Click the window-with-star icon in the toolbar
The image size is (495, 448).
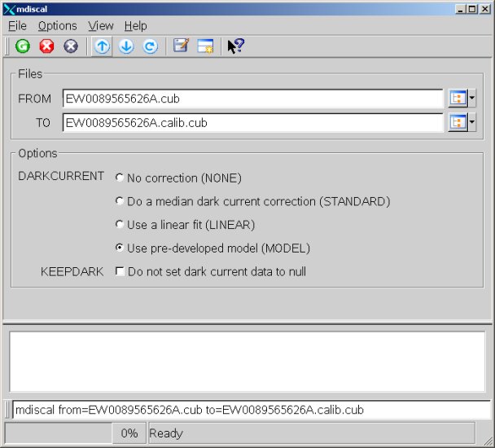point(205,46)
